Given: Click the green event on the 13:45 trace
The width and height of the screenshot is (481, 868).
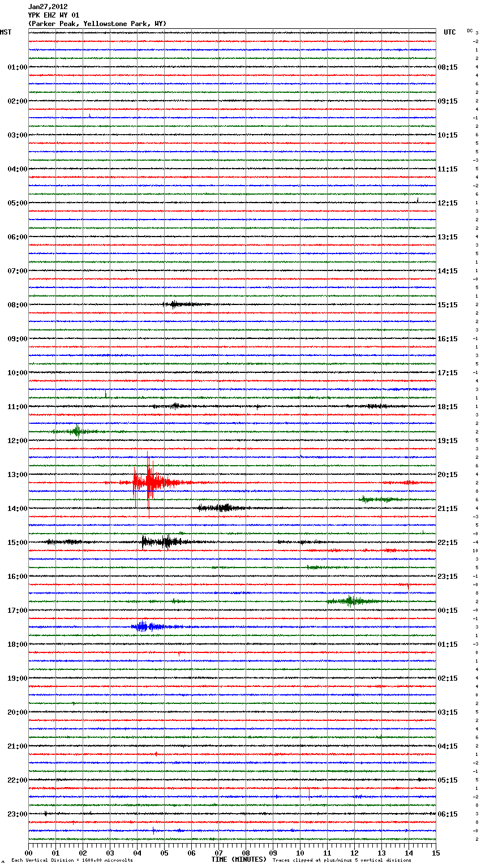Looking at the screenshot, I should pyautogui.click(x=380, y=499).
